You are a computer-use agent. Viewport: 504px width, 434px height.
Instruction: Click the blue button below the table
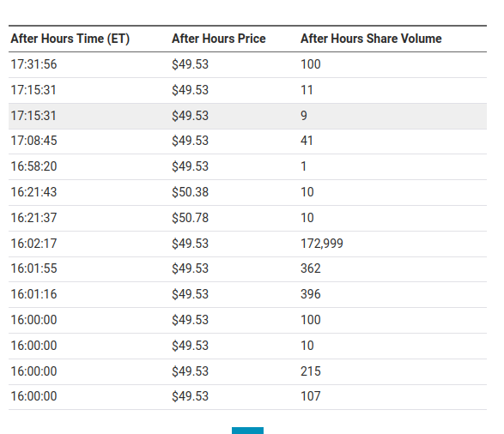tap(247, 431)
